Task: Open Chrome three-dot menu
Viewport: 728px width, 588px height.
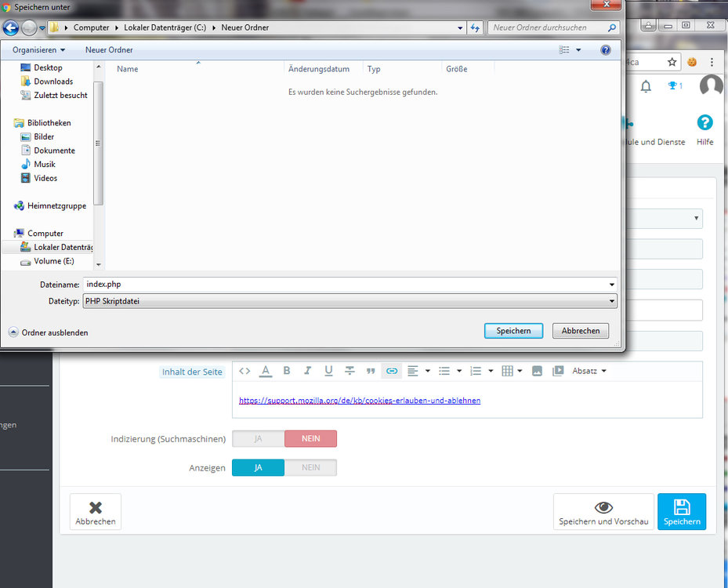Action: (712, 62)
